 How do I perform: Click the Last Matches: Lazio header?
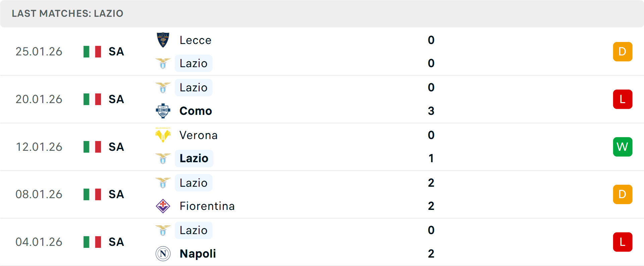tap(67, 13)
